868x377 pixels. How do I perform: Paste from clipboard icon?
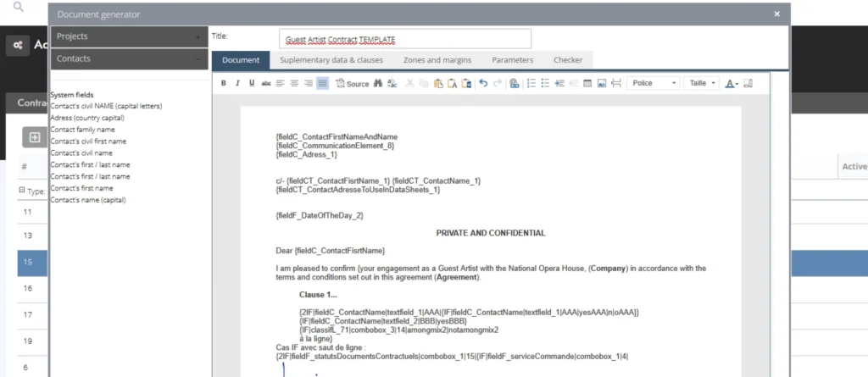[x=438, y=84]
